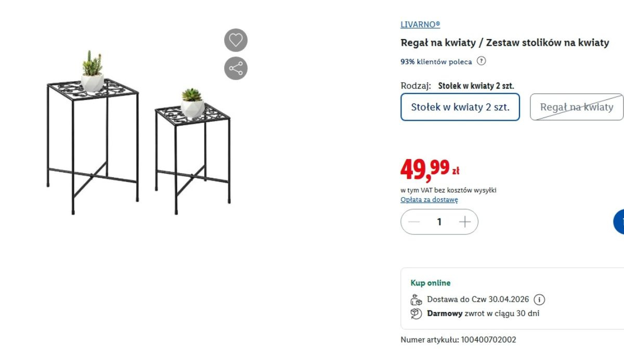Select the 'Stołek w kwiaty 2 szt.' variant

460,107
